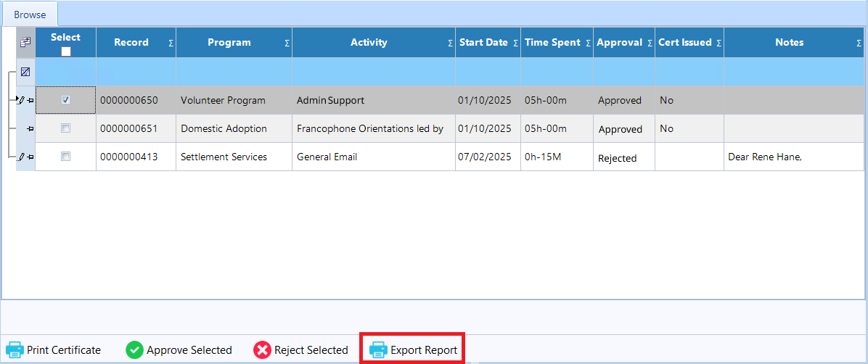Select record number 0000000413 cell
The image size is (868, 364).
pos(136,157)
